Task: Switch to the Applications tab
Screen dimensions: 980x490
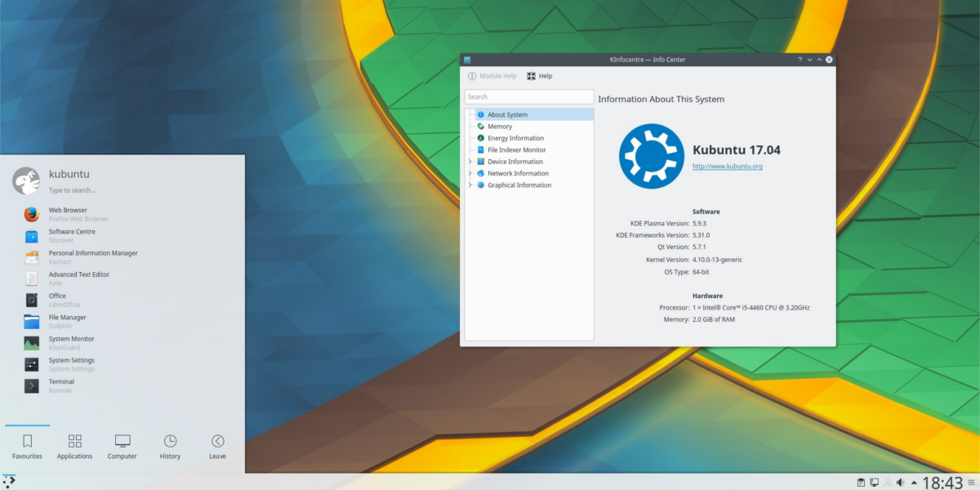Action: (x=75, y=447)
